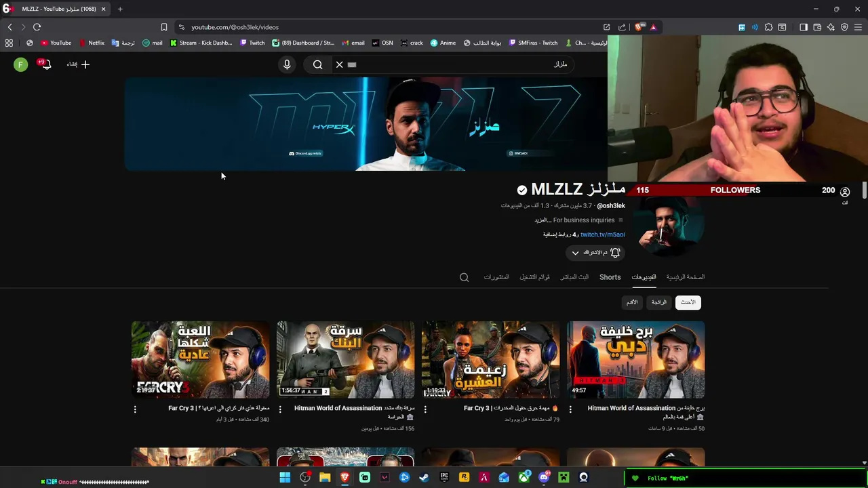The height and width of the screenshot is (488, 868).
Task: Expand subscribed bell dropdown on channel
Action: [x=595, y=253]
